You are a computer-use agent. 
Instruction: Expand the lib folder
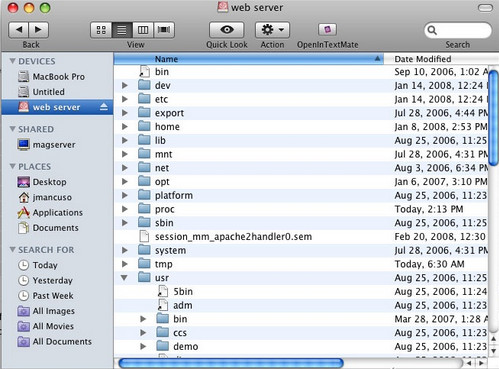click(125, 140)
